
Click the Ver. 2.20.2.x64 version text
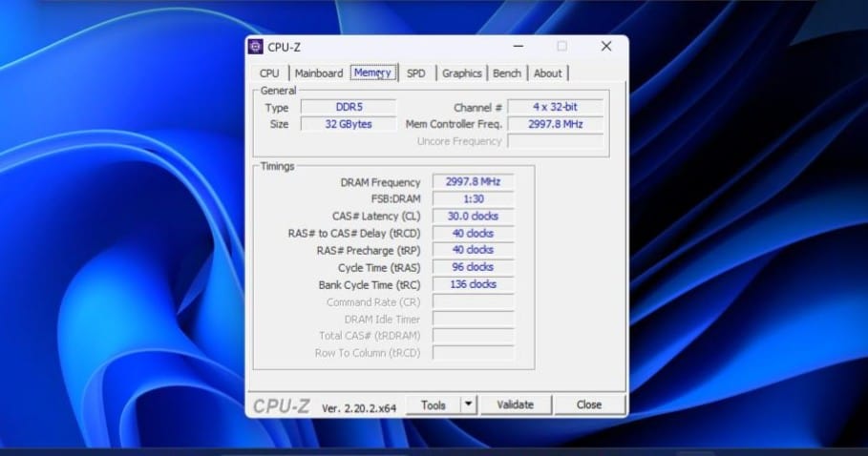point(359,408)
